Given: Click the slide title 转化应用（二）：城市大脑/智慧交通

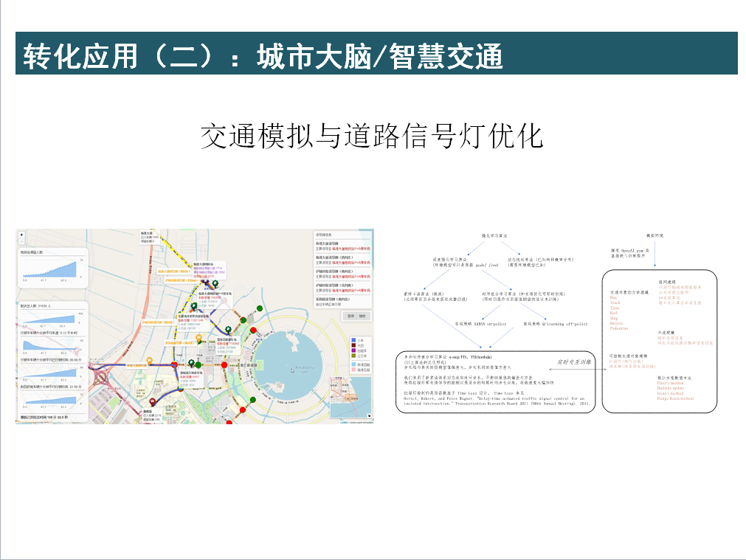Looking at the screenshot, I should [263, 57].
